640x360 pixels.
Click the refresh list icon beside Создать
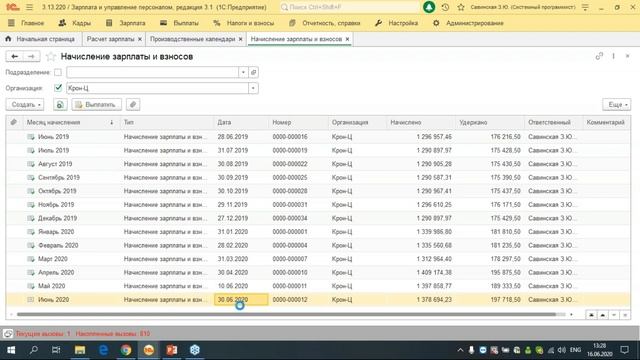[x=60, y=104]
